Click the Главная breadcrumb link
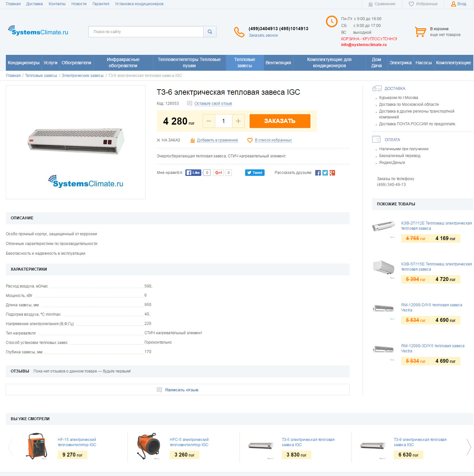 [x=13, y=76]
